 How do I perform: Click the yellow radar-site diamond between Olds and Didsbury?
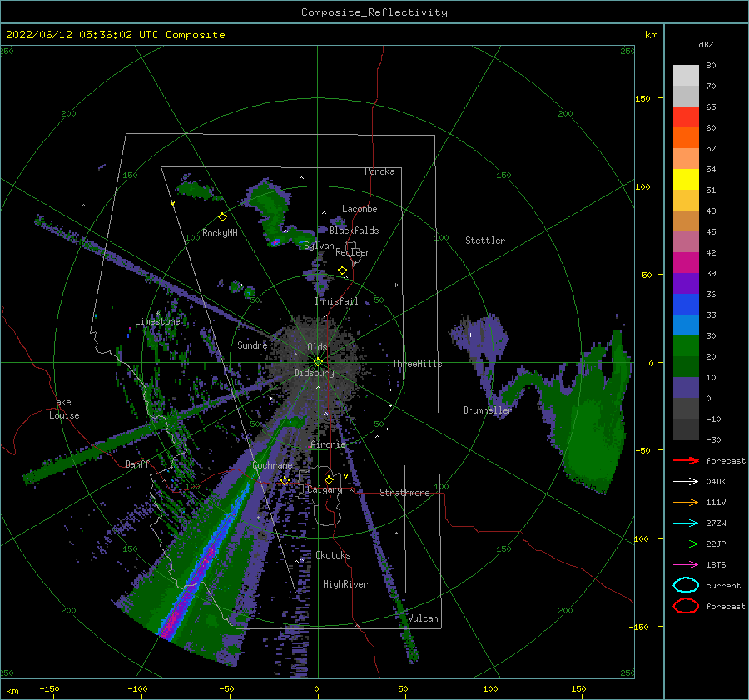(x=318, y=362)
